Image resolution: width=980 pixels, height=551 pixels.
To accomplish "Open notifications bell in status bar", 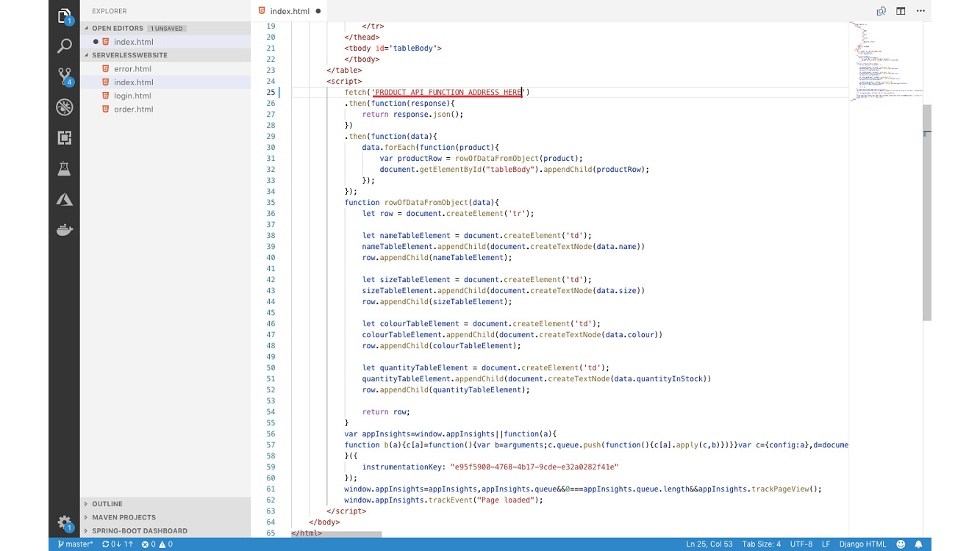I will pyautogui.click(x=919, y=544).
